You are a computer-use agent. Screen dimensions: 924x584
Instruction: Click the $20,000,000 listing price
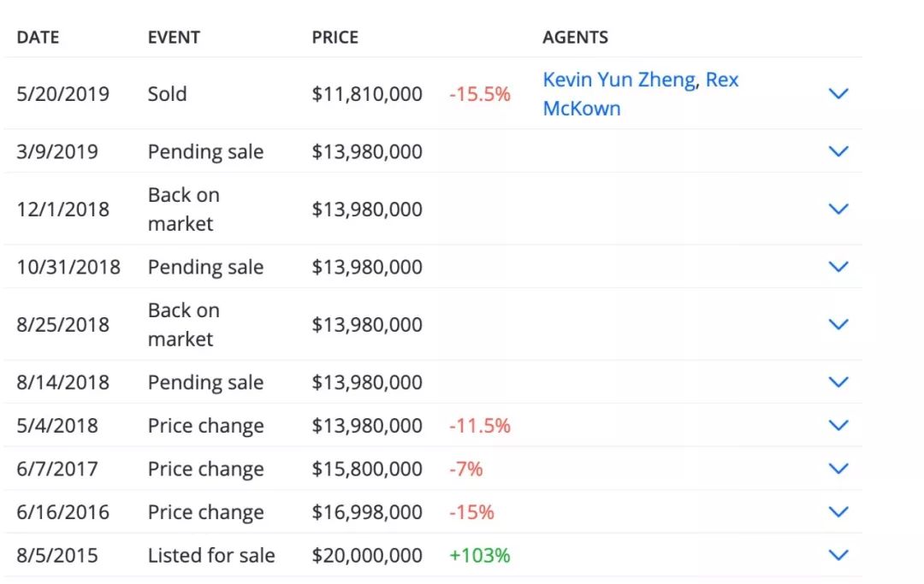(367, 556)
